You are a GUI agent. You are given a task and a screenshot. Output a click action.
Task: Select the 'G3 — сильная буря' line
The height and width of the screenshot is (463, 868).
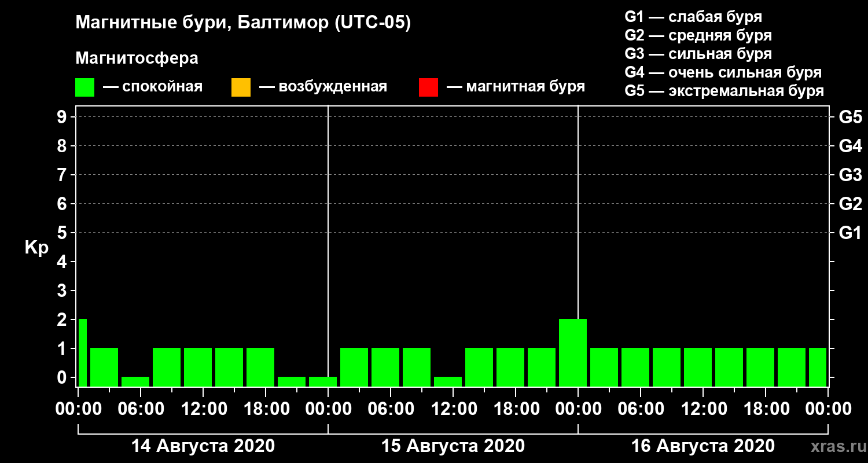point(698,54)
